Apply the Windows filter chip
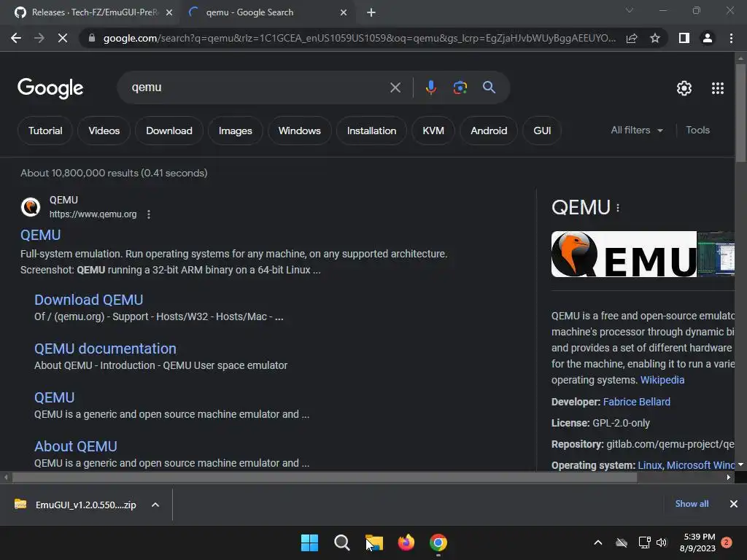The height and width of the screenshot is (560, 747). (300, 131)
